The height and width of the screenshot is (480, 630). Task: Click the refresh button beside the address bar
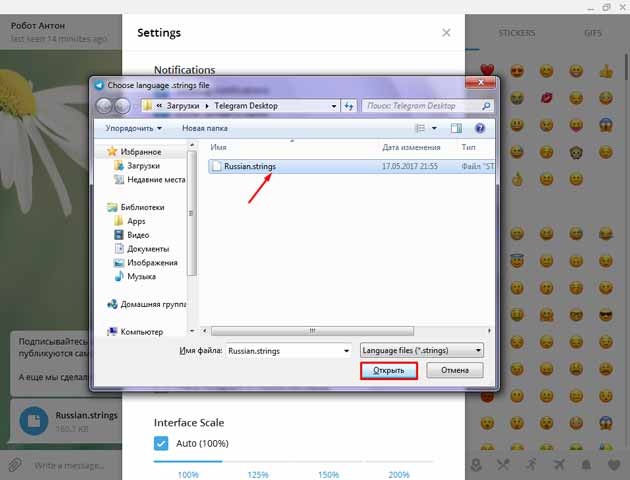coord(349,105)
